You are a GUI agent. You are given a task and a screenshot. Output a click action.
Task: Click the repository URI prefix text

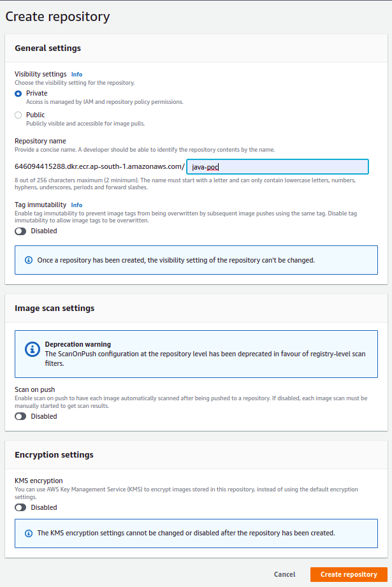pos(99,166)
